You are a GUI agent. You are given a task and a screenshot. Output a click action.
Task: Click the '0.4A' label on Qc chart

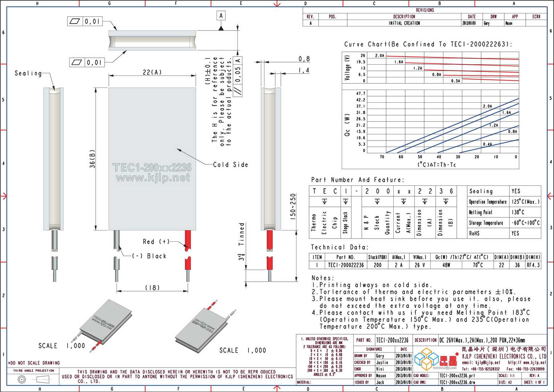coord(488,144)
